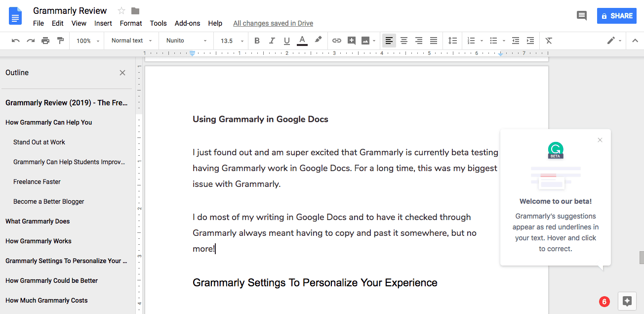Viewport: 644px width, 314px height.
Task: Toggle Bold formatting
Action: pos(257,41)
